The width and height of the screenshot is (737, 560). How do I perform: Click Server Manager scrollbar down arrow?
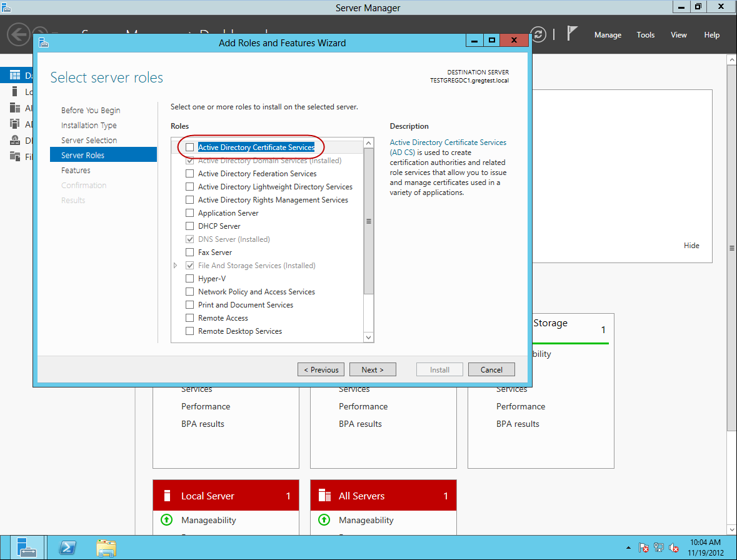coord(731,529)
